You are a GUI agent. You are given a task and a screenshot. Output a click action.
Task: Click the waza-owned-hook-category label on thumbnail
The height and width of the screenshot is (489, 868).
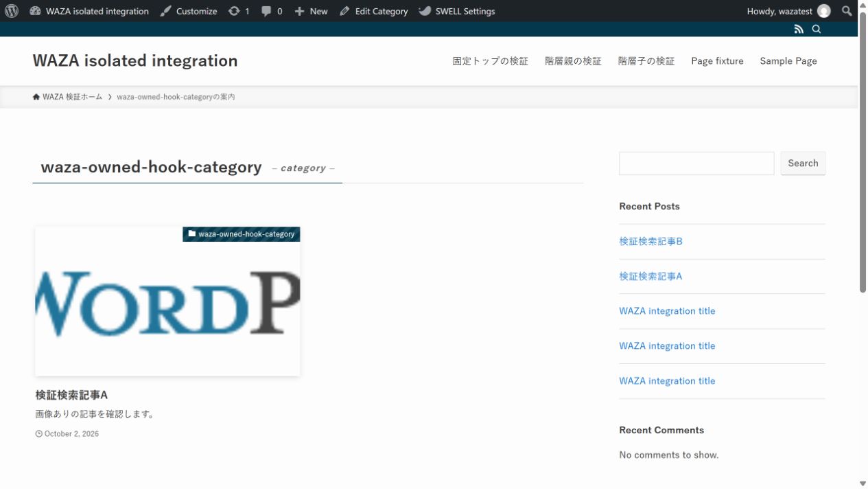(246, 234)
